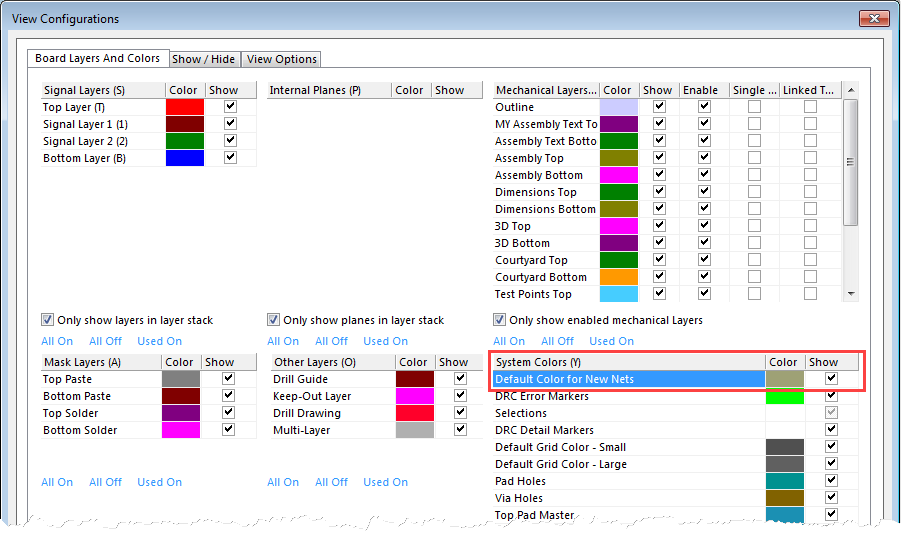Open green color swatch of Signal Layer 2
Image resolution: width=902 pixels, height=533 pixels.
(185, 141)
